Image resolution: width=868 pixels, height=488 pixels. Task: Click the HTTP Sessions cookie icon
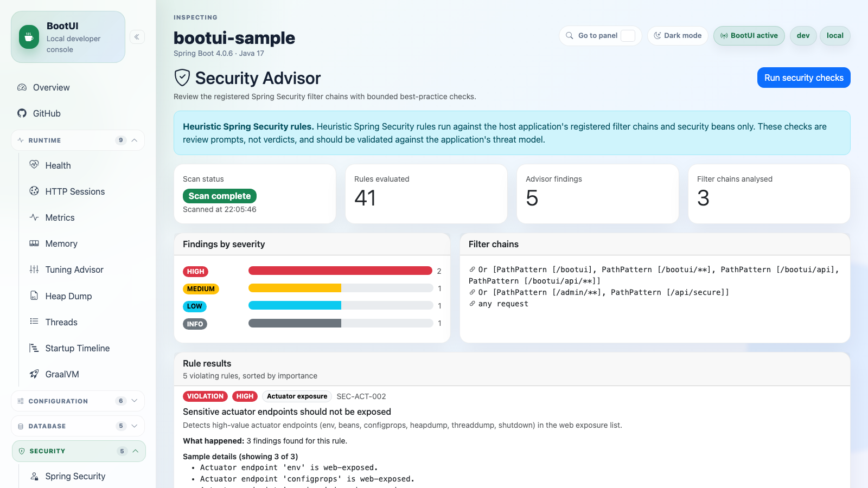[x=34, y=191]
